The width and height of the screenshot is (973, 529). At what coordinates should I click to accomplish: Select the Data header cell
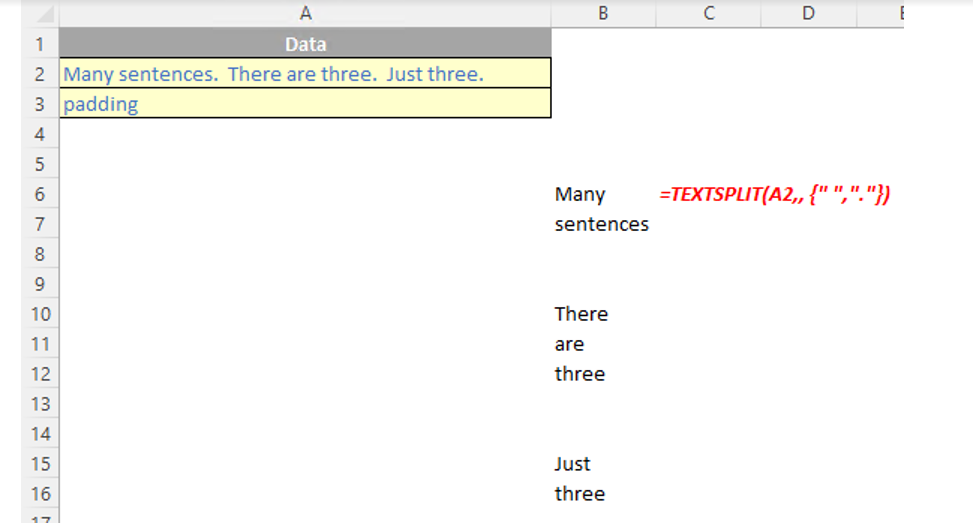tap(305, 44)
